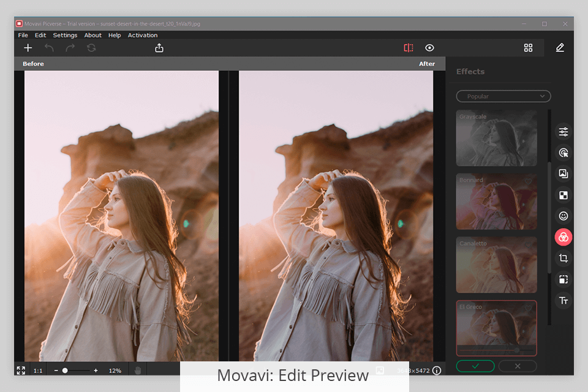Open the Text tool in sidebar
The image size is (588, 392).
[563, 300]
